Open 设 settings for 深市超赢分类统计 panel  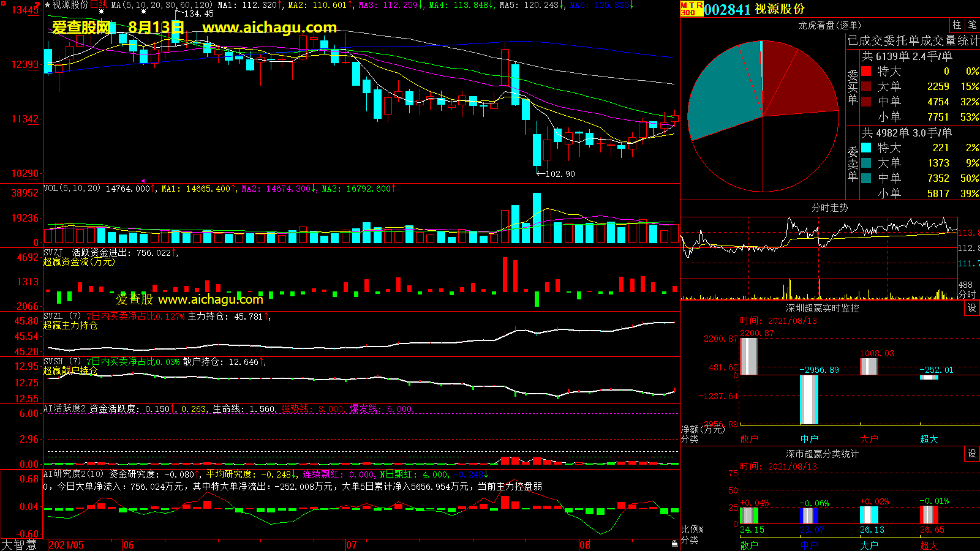click(972, 454)
